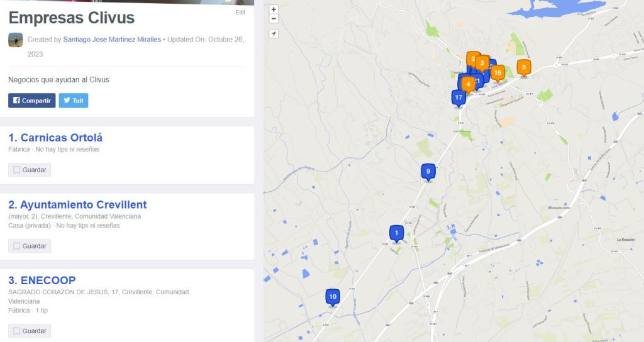Save Ayuntamiento Crevillent with Guardar
Image resolution: width=644 pixels, height=342 pixels.
[x=30, y=246]
